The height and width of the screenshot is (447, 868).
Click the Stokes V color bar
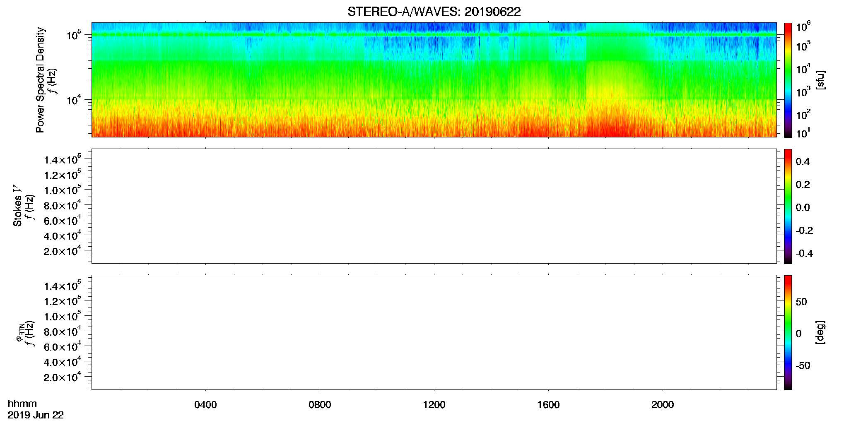[x=788, y=206]
